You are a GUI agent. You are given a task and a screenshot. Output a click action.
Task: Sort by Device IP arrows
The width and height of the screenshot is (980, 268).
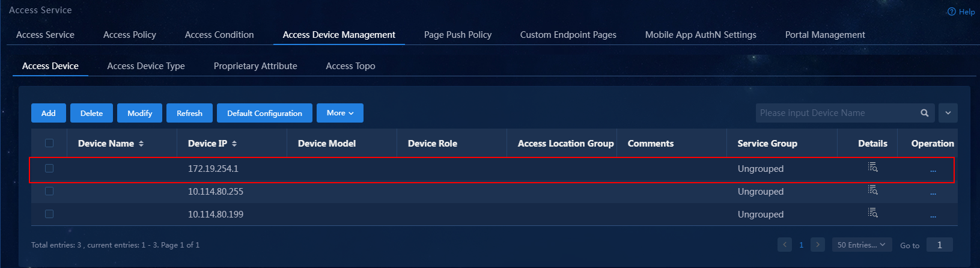click(x=234, y=144)
